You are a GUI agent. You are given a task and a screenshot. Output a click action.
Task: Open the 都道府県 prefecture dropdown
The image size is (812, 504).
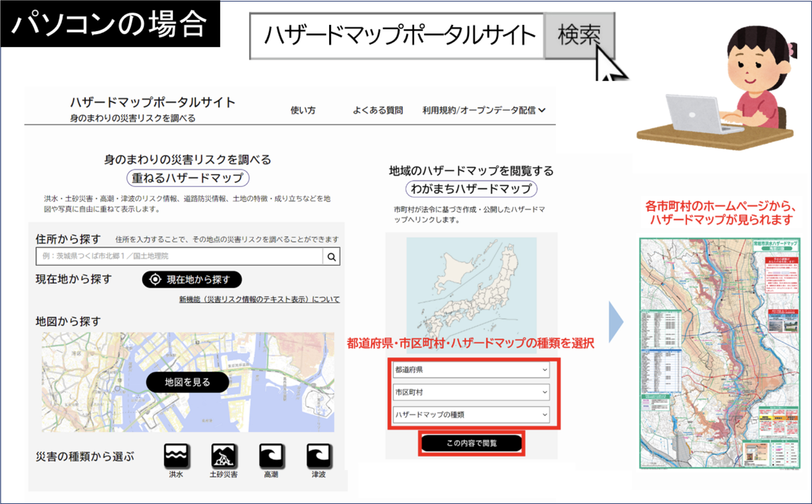pos(471,370)
